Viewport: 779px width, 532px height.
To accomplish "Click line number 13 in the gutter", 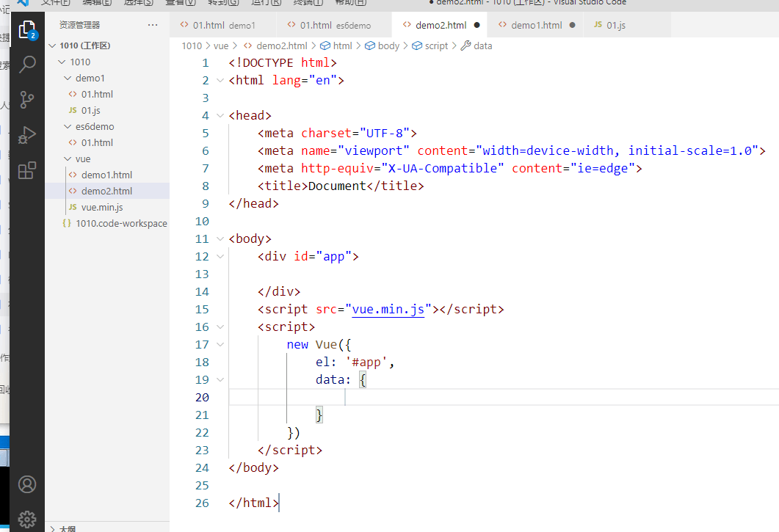I will (x=202, y=274).
